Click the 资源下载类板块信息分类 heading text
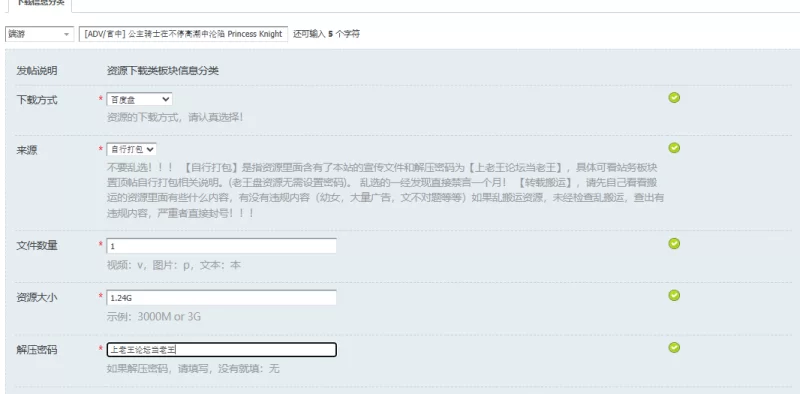The width and height of the screenshot is (800, 394). [163, 71]
